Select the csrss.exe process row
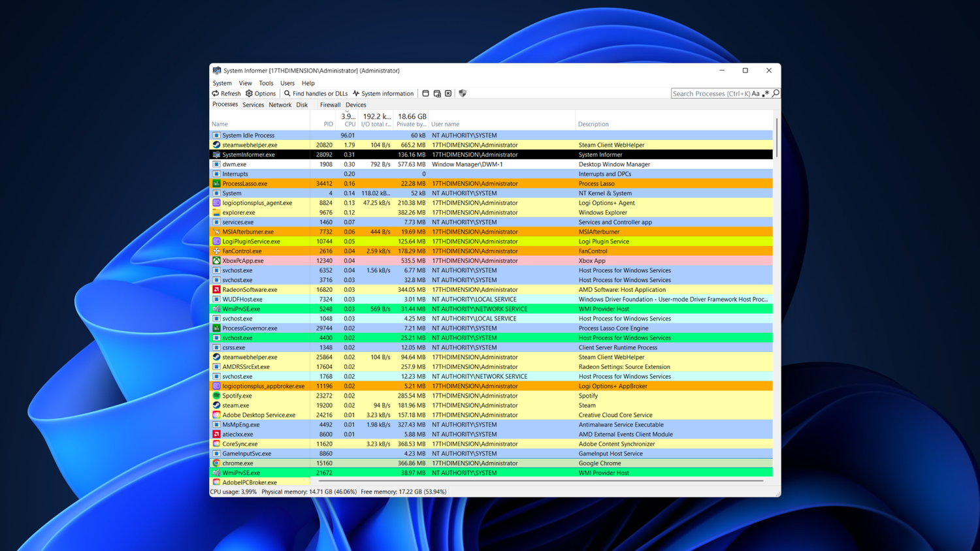 (491, 347)
